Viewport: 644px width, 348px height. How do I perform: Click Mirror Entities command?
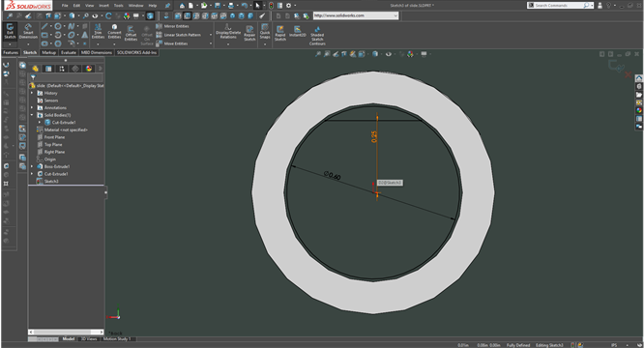pyautogui.click(x=172, y=26)
